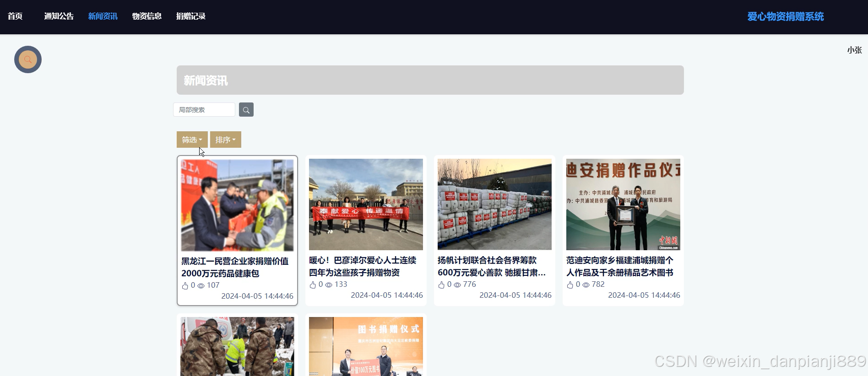Click the eye icon beside 107 views
Image resolution: width=868 pixels, height=376 pixels.
click(x=201, y=286)
